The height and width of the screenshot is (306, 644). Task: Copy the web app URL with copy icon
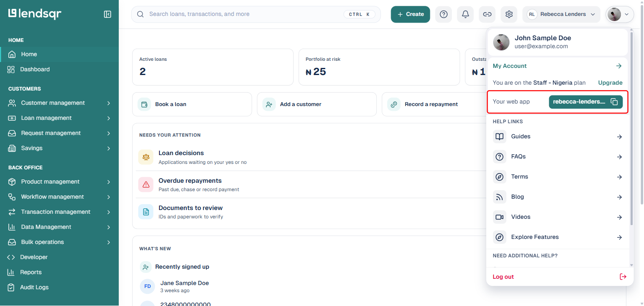point(614,102)
